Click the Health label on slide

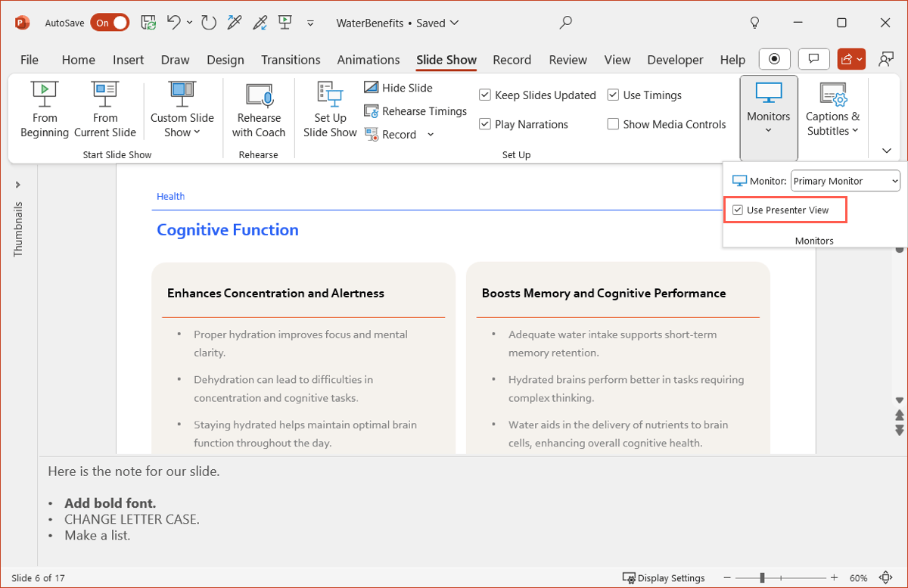pyautogui.click(x=170, y=196)
